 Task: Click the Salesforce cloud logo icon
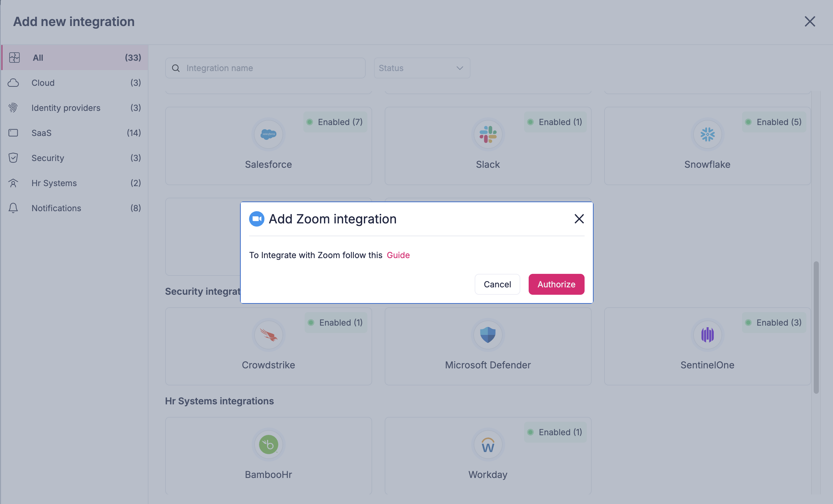[x=268, y=134]
